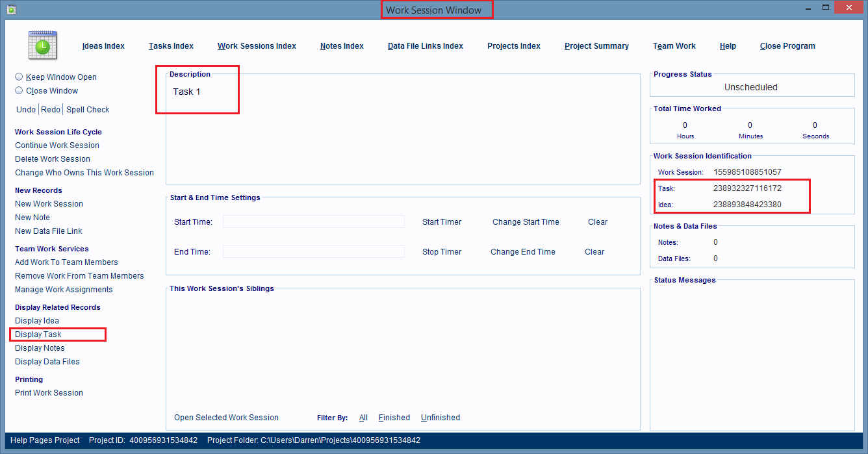Click Idea ID 238893848423380
868x454 pixels.
pyautogui.click(x=747, y=205)
